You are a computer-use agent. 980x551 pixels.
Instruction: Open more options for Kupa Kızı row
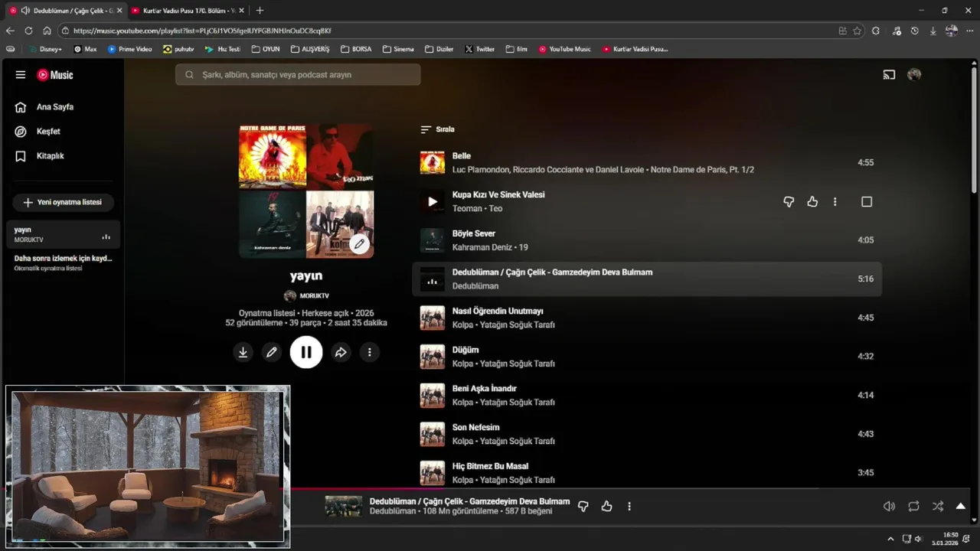(835, 202)
